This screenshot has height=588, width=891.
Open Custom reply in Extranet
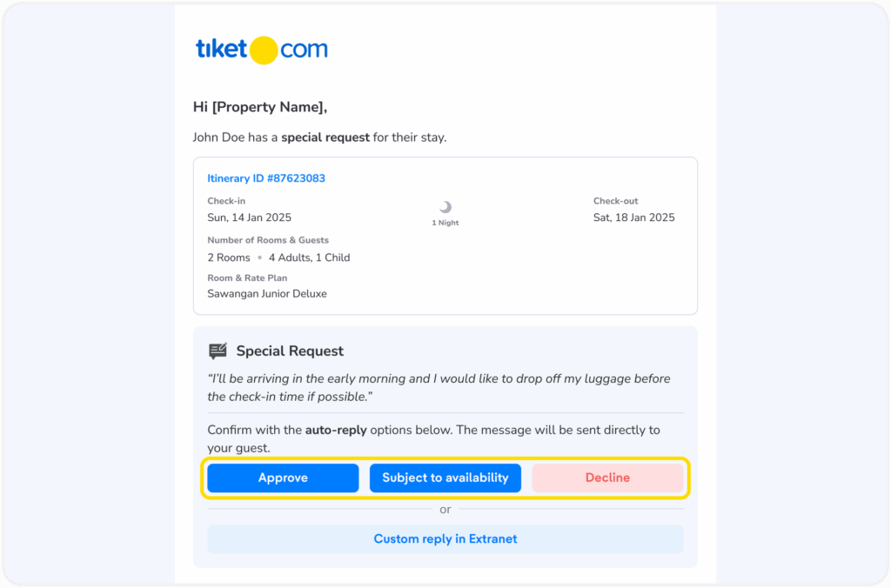coord(445,539)
